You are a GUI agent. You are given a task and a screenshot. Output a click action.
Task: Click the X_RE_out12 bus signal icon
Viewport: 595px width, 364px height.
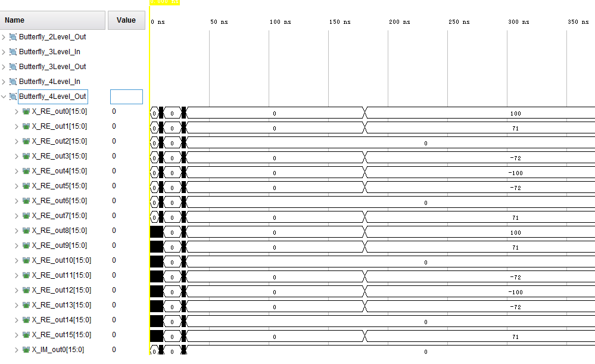click(26, 290)
